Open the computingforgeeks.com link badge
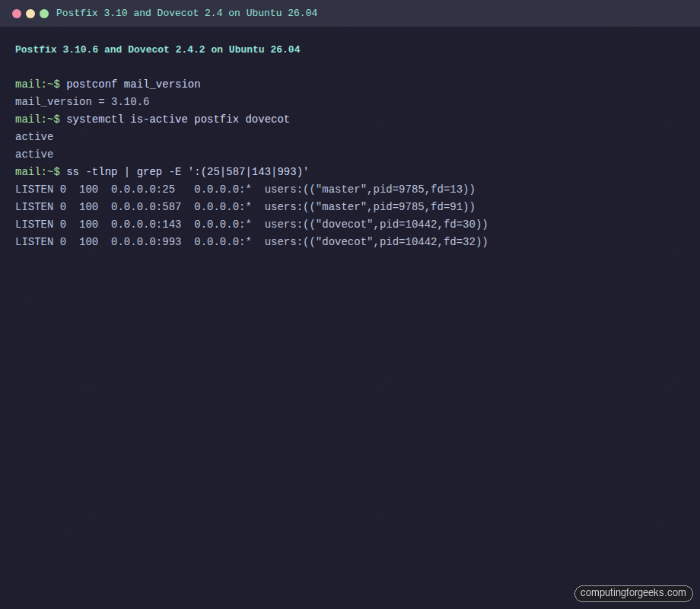Image resolution: width=700 pixels, height=609 pixels. 635,593
